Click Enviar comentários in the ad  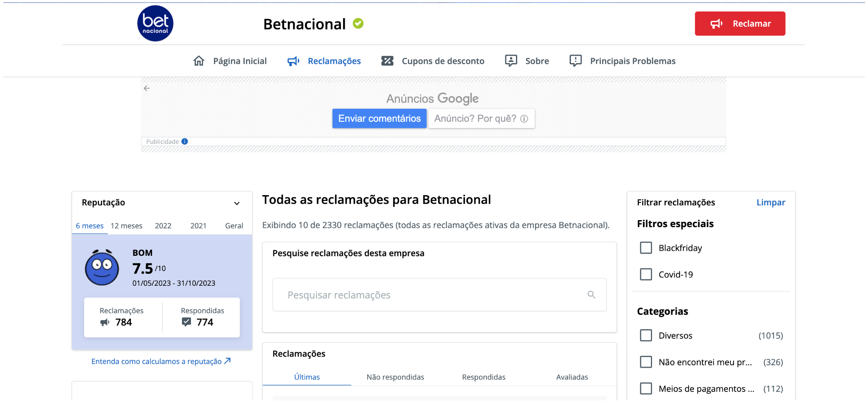coord(379,118)
